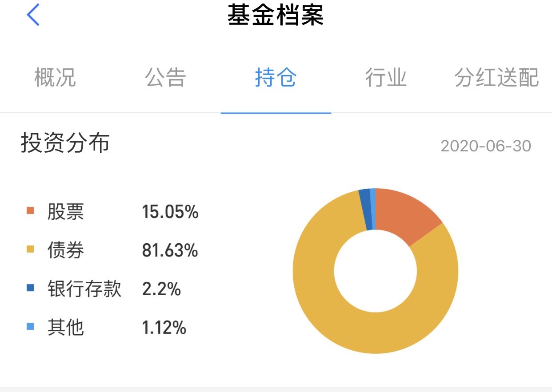This screenshot has height=392, width=552.
Task: Switch to the 行业 tab
Action: 386,78
